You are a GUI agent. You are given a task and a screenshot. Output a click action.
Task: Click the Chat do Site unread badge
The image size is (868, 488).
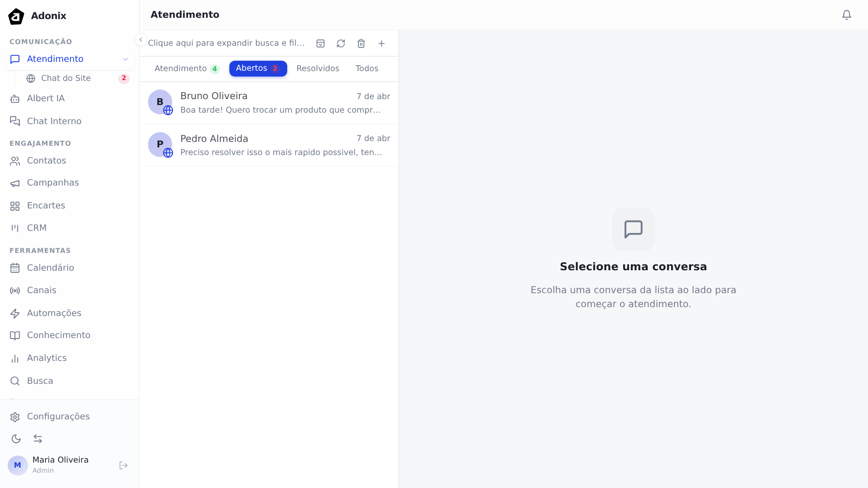[x=124, y=78]
